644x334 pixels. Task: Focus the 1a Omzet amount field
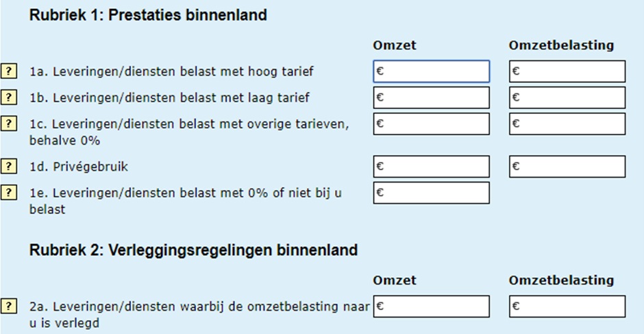point(432,71)
